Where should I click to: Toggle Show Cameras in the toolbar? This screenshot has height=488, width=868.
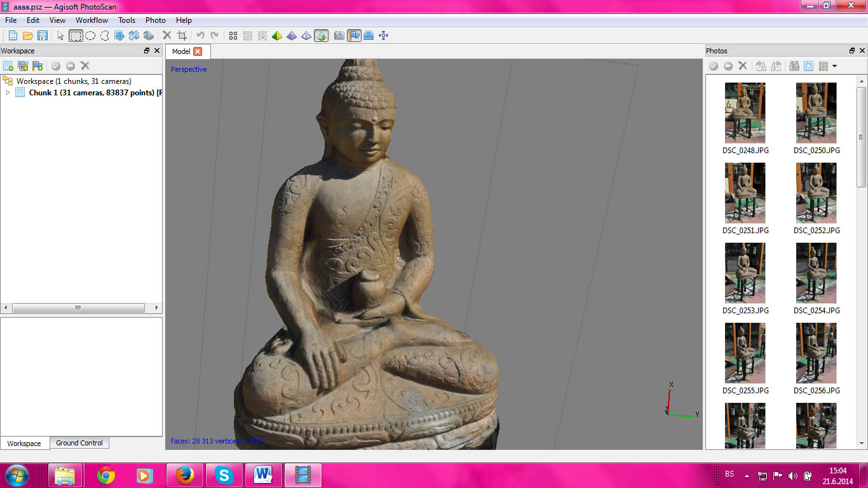[x=339, y=36]
